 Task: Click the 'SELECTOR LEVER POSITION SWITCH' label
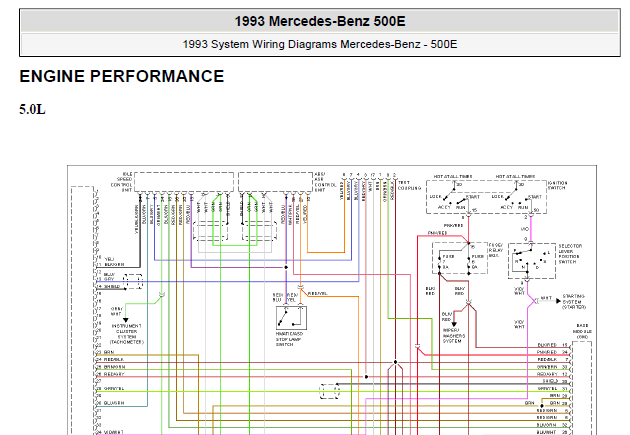click(x=570, y=254)
